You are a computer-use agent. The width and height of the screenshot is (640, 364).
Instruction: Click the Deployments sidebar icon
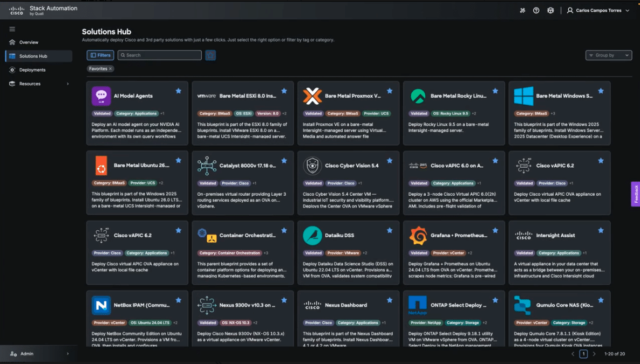click(12, 70)
